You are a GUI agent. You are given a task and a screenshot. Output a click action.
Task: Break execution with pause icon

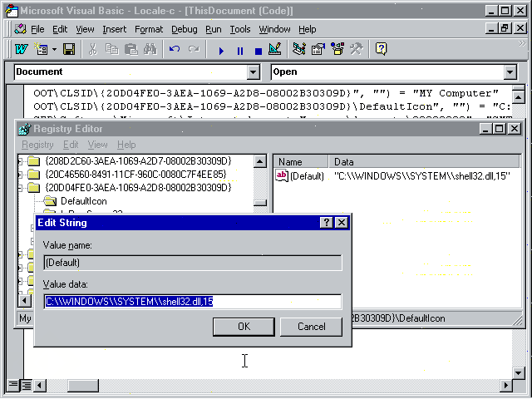click(x=240, y=51)
